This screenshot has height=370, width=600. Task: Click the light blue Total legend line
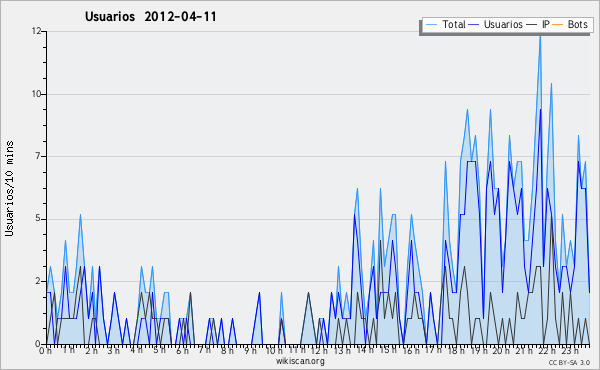pyautogui.click(x=431, y=25)
